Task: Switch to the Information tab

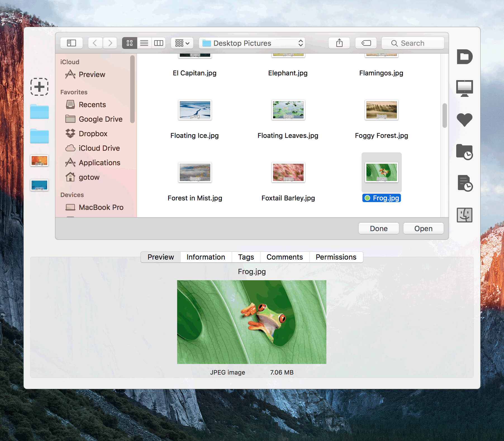Action: tap(206, 257)
